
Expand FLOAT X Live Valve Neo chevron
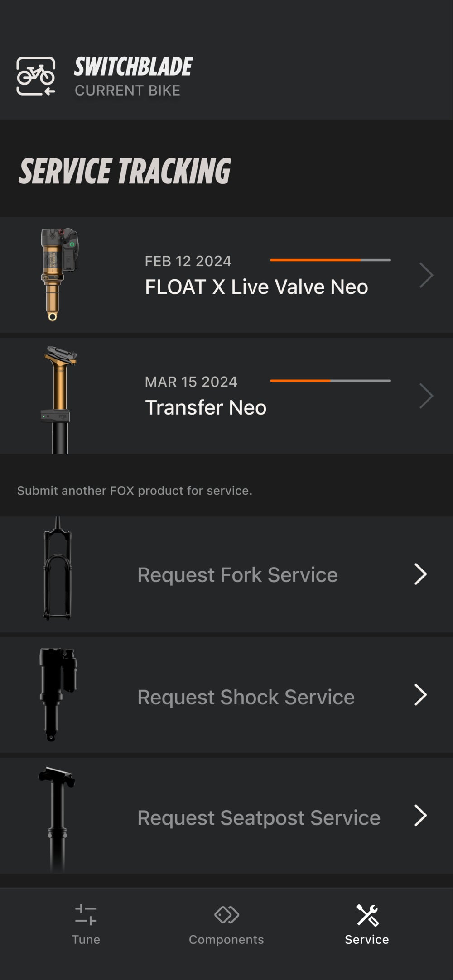pos(426,275)
